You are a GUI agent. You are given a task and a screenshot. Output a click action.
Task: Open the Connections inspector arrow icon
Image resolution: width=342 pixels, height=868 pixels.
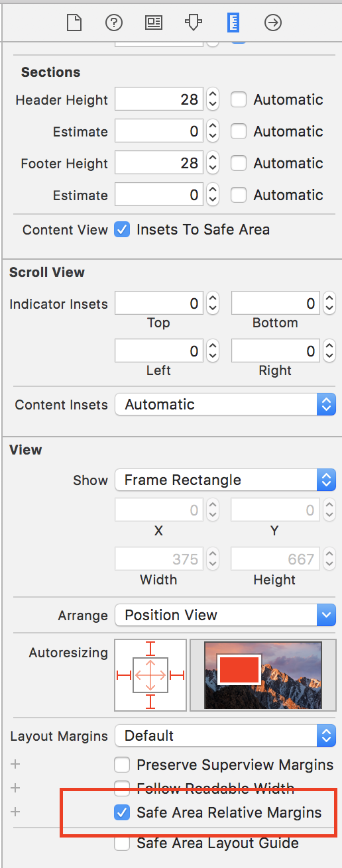click(273, 23)
